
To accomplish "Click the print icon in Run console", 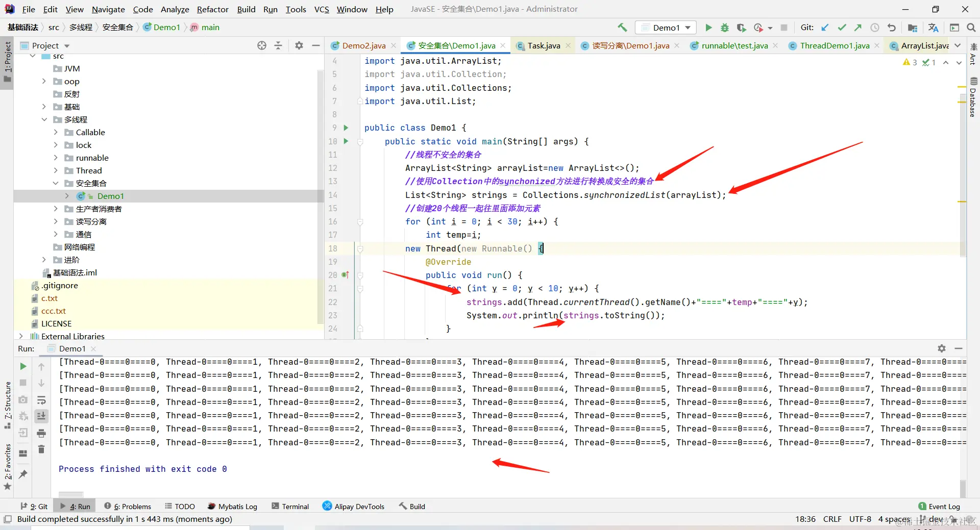I will click(41, 434).
